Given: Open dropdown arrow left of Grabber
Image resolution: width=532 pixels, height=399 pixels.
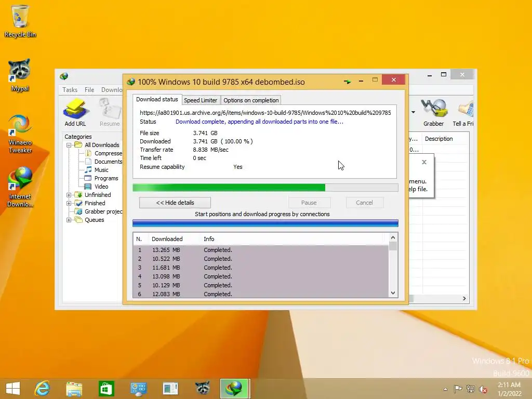Looking at the screenshot, I should [x=413, y=112].
